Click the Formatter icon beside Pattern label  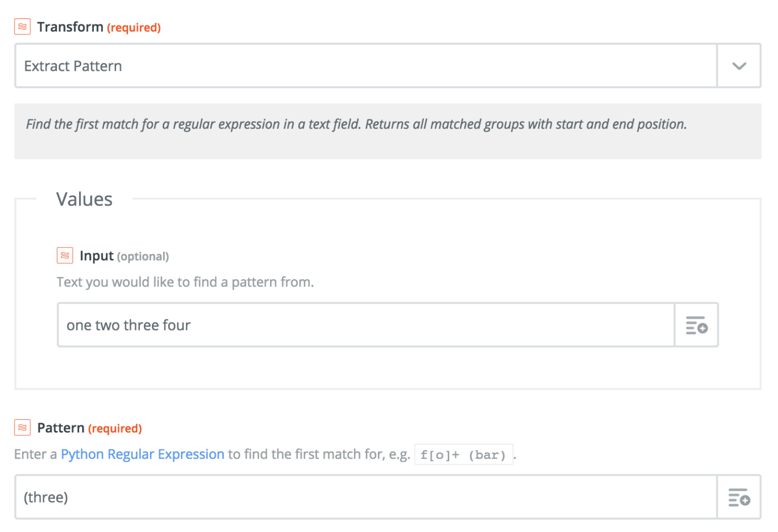(22, 428)
